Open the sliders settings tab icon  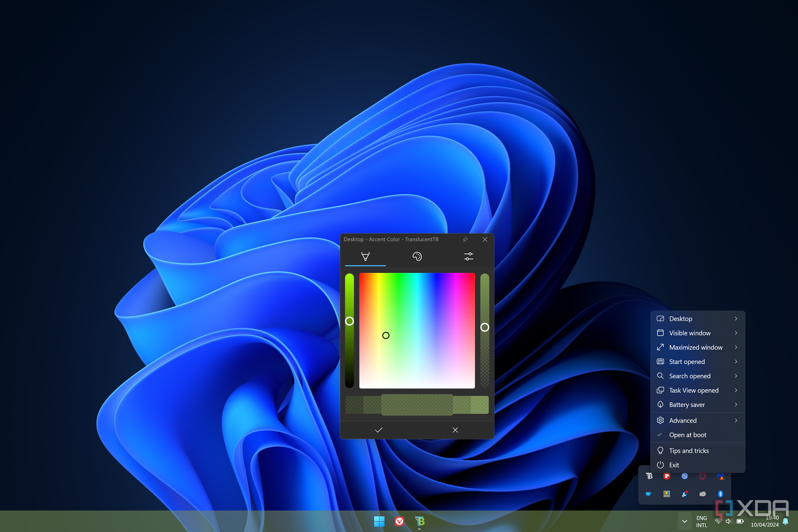469,256
